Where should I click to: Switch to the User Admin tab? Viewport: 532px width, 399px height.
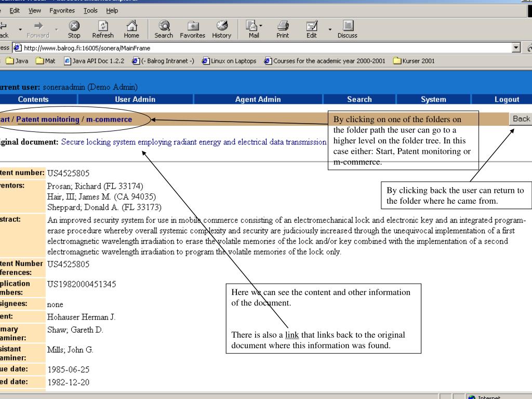pyautogui.click(x=135, y=99)
